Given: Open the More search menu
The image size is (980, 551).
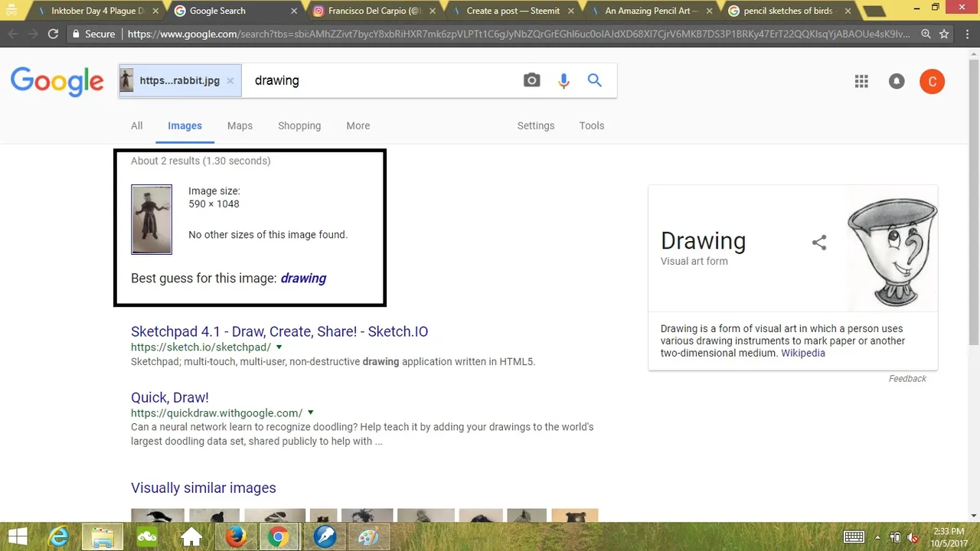Looking at the screenshot, I should pyautogui.click(x=358, y=126).
